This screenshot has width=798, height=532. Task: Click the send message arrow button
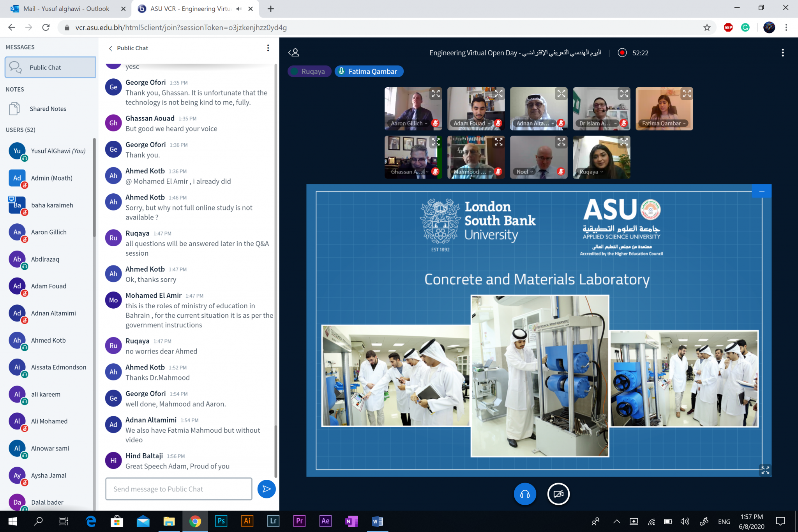coord(267,489)
